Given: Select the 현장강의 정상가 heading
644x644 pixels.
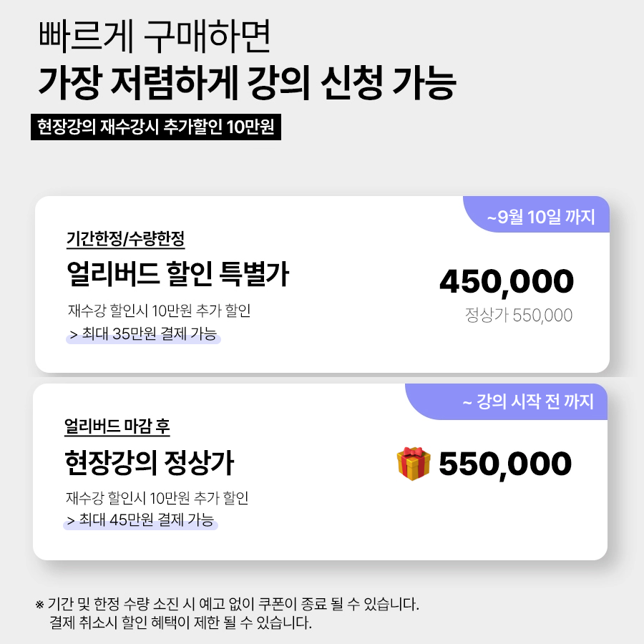Looking at the screenshot, I should [x=150, y=463].
